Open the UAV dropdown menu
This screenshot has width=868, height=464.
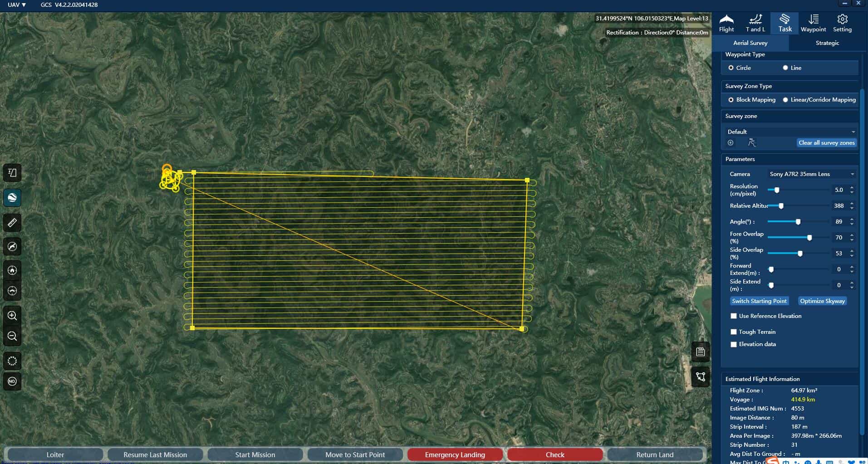click(x=17, y=5)
